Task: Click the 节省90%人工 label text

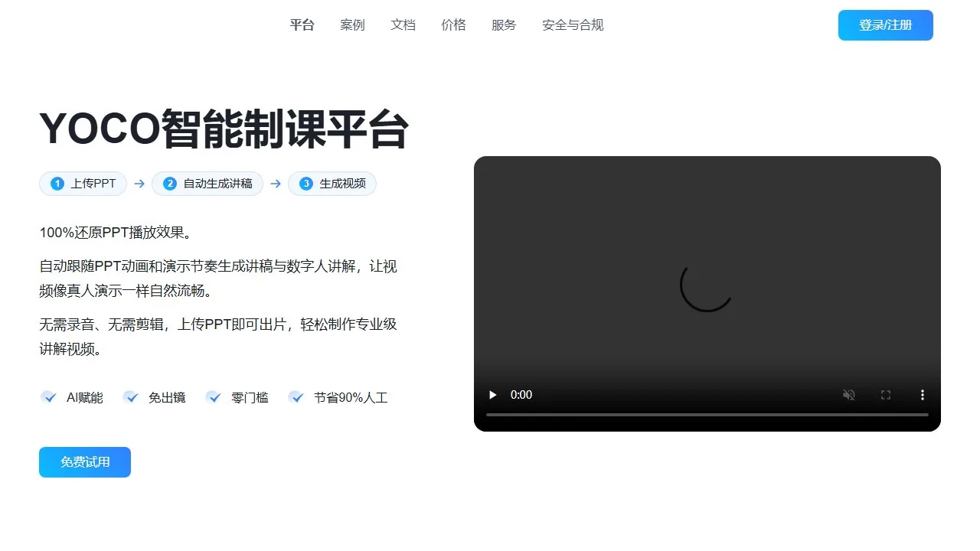Action: pyautogui.click(x=351, y=398)
